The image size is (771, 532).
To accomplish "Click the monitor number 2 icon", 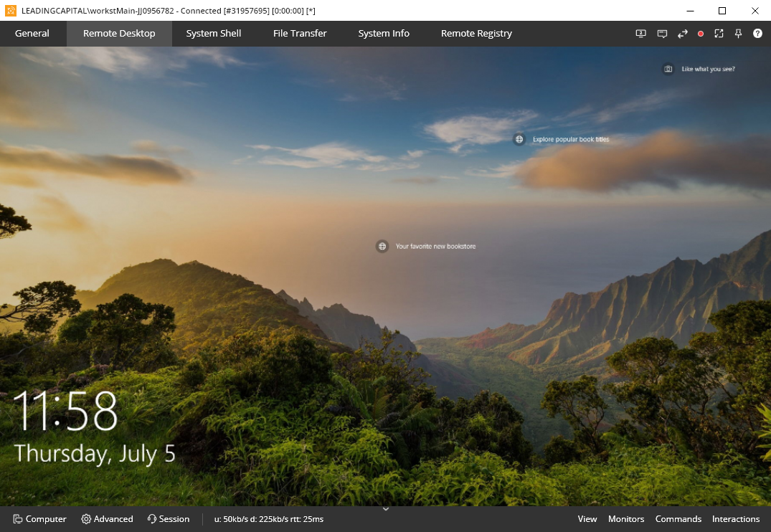I will tap(640, 34).
